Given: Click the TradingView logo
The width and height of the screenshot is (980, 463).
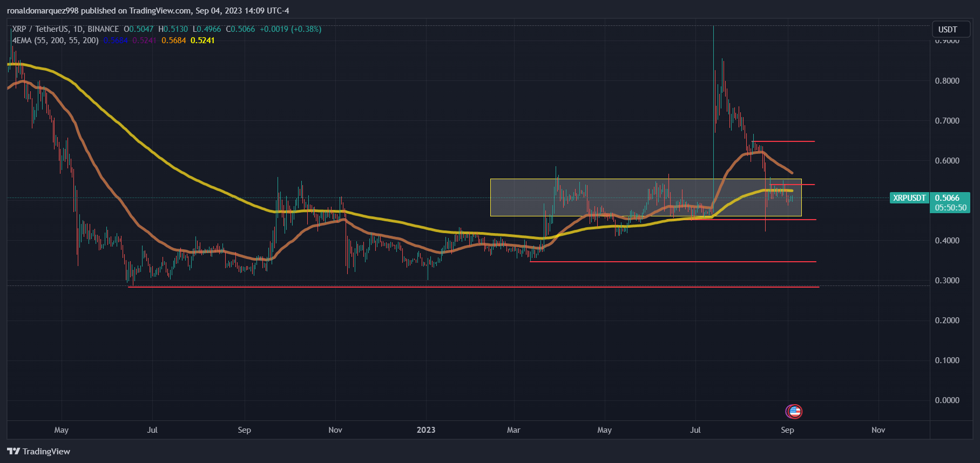Looking at the screenshot, I should 39,451.
